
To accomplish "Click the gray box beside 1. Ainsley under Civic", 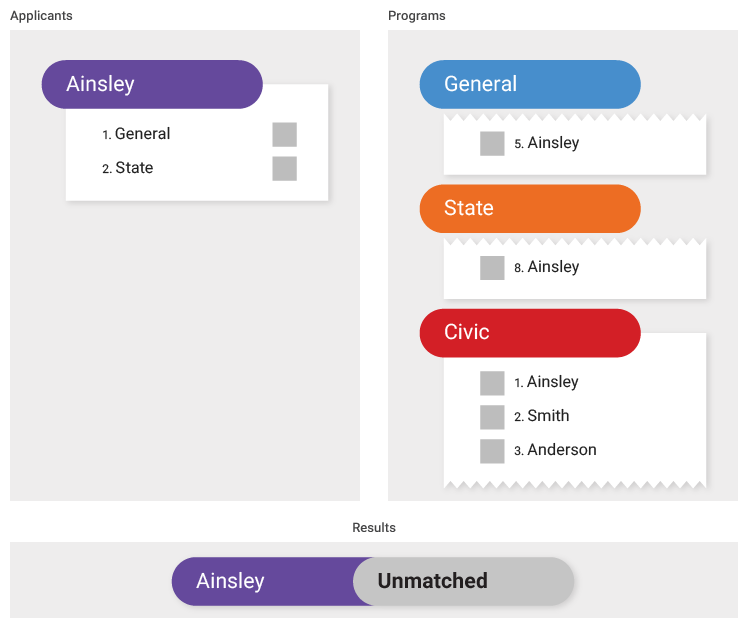I will (492, 383).
